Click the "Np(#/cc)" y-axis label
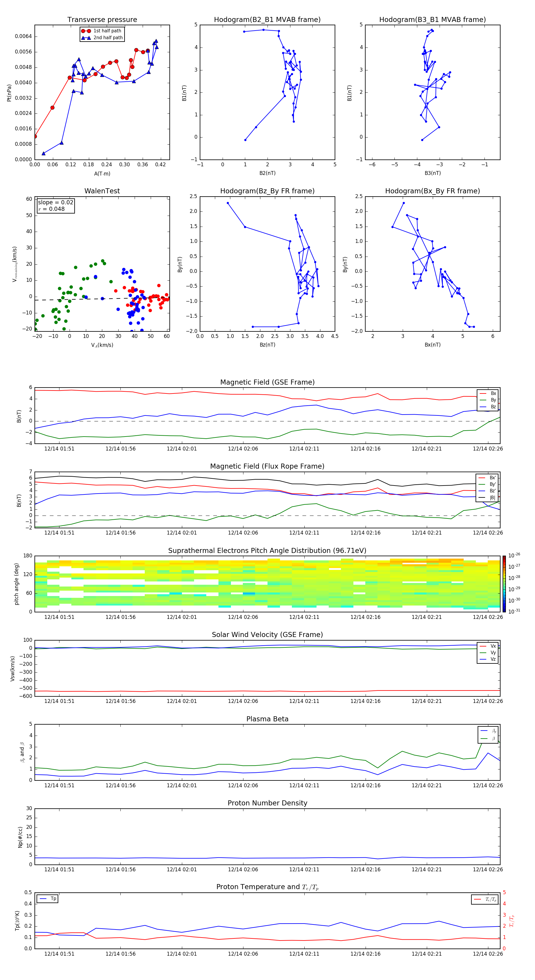 click(20, 837)
